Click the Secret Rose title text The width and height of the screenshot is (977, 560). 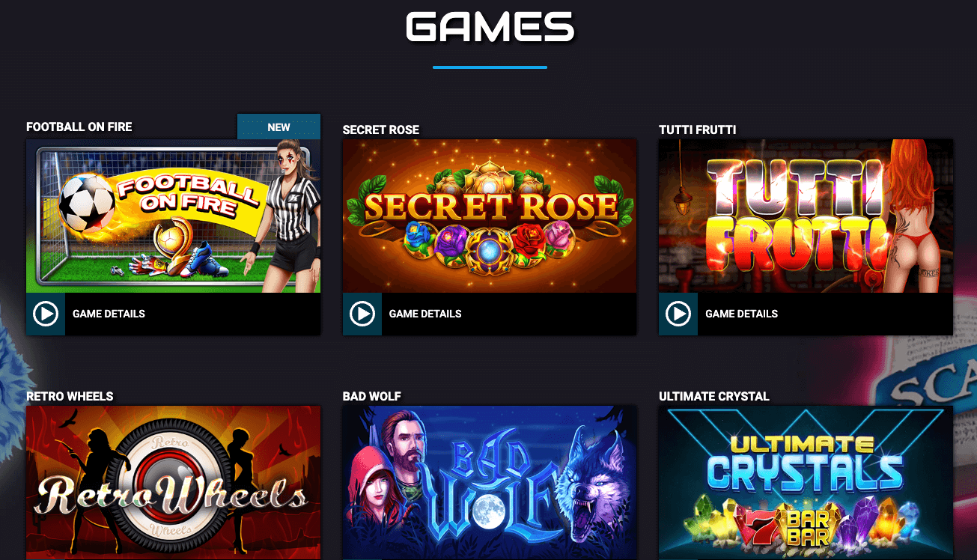[x=381, y=130]
